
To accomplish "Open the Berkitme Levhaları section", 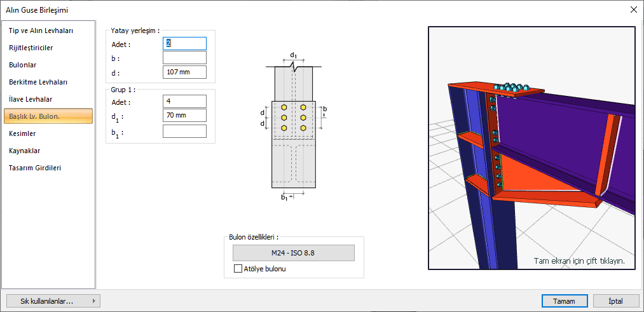I will point(38,82).
